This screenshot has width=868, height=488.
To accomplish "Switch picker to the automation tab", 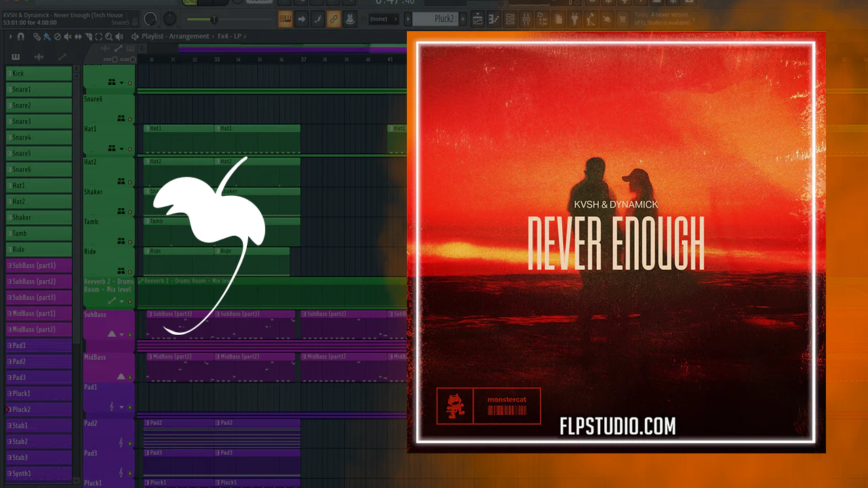I will pyautogui.click(x=62, y=56).
